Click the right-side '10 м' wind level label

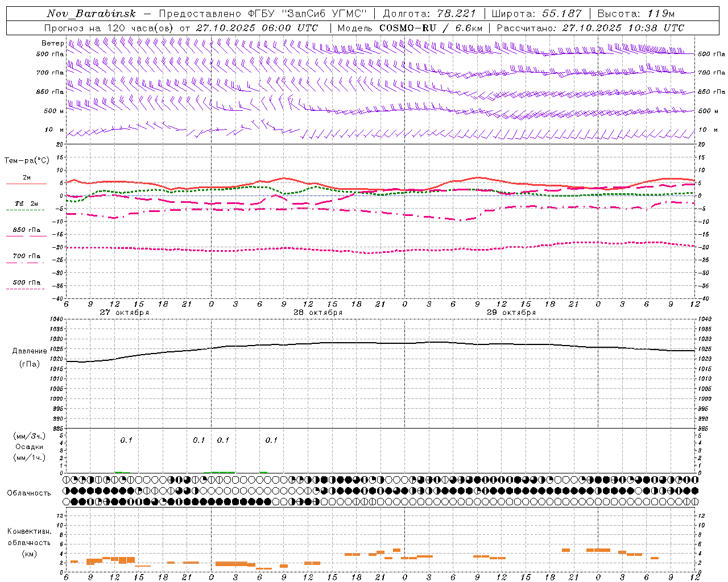[708, 130]
